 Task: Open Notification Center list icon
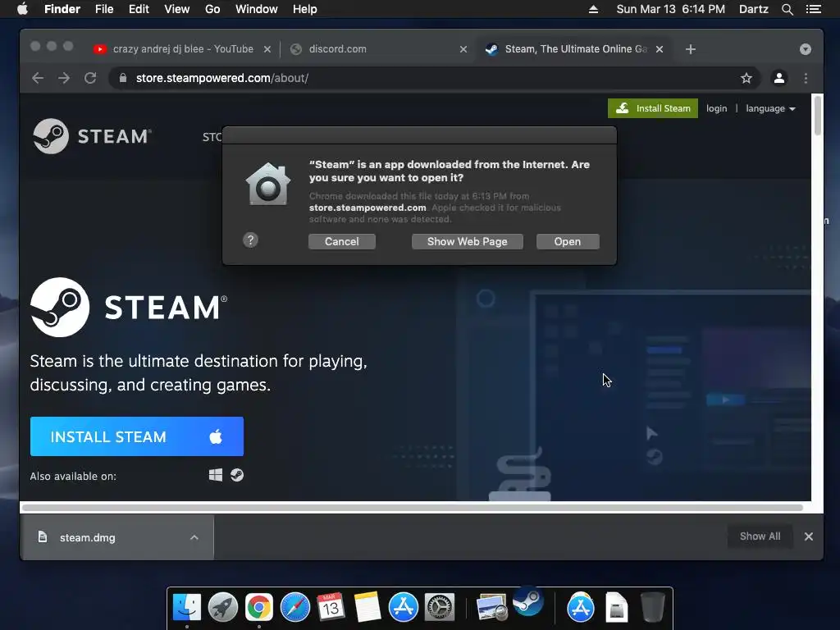tap(813, 9)
